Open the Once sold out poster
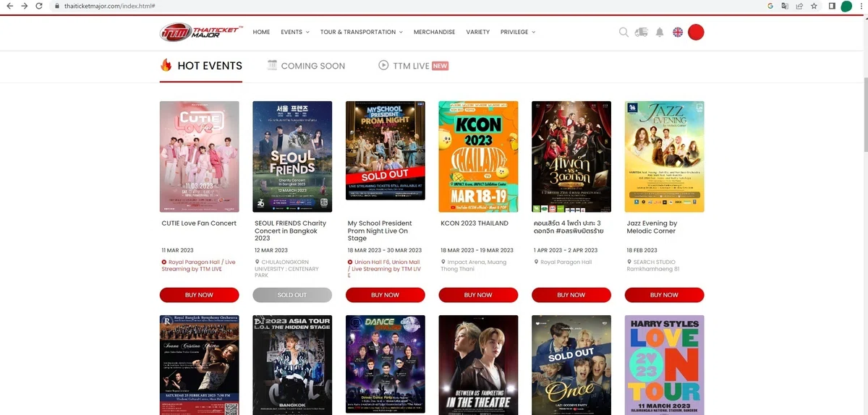 571,365
